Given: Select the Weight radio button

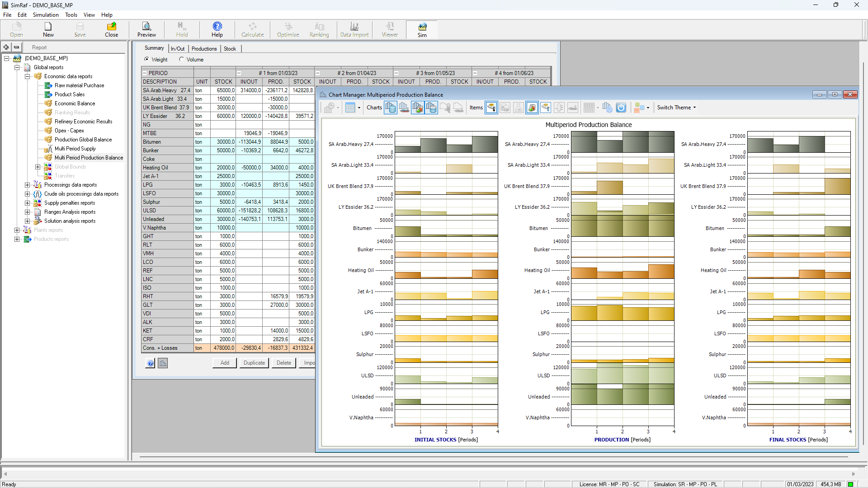Looking at the screenshot, I should [x=146, y=59].
